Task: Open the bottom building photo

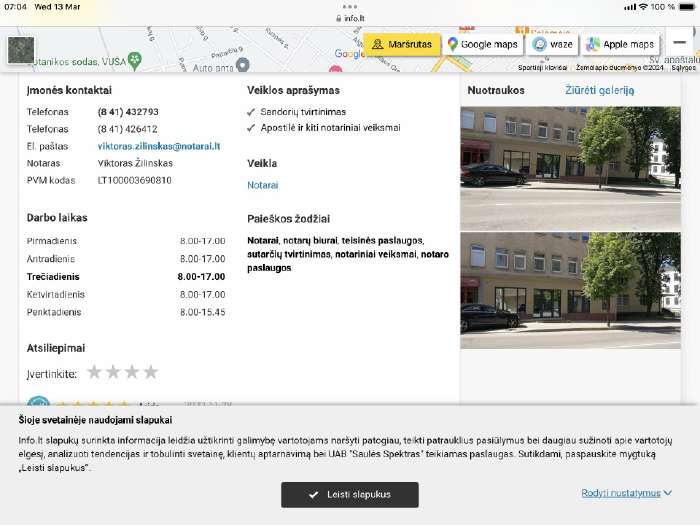Action: pos(570,283)
